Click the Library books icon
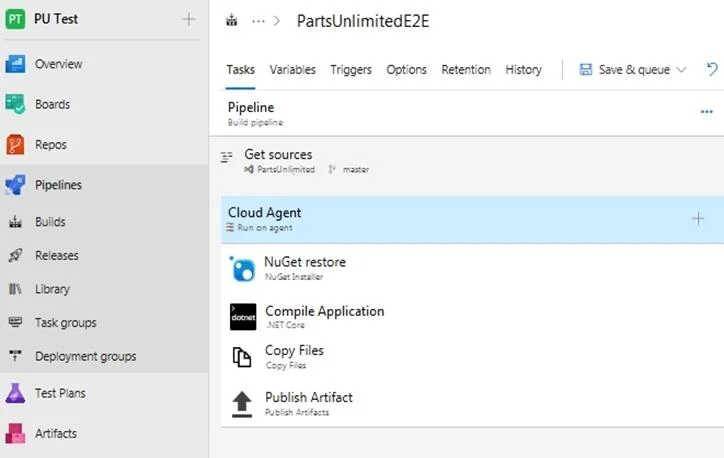The width and height of the screenshot is (724, 458). (15, 289)
